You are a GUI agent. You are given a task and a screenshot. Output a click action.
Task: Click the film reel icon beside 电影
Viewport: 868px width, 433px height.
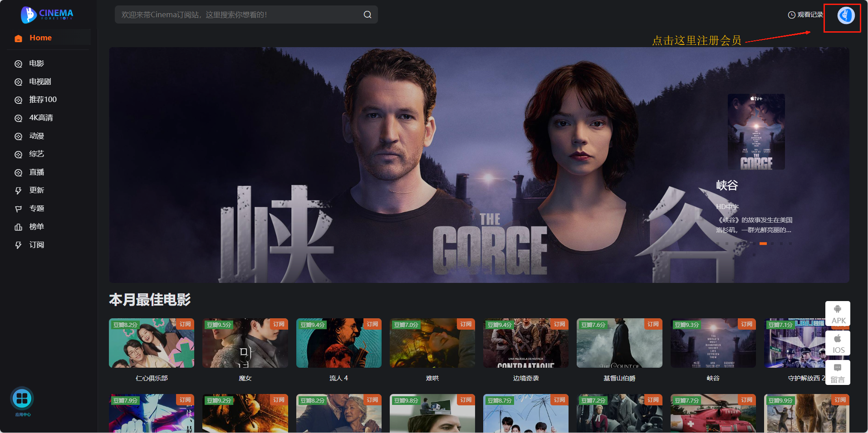point(18,64)
